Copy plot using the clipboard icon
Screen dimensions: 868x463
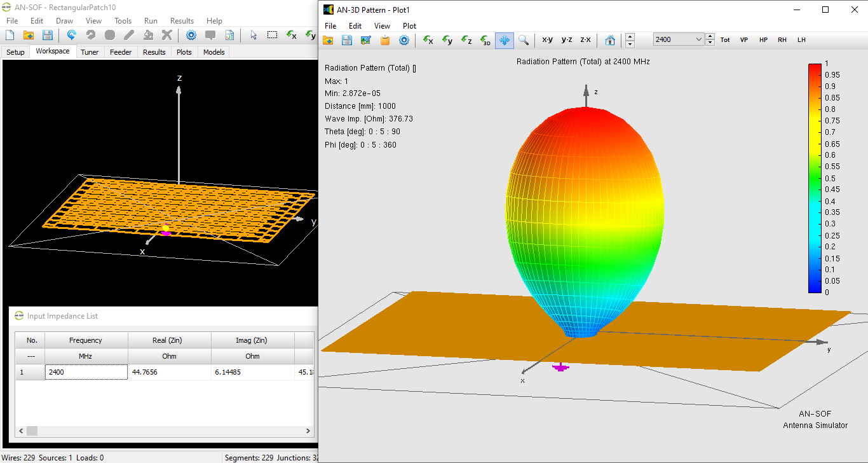pos(384,40)
